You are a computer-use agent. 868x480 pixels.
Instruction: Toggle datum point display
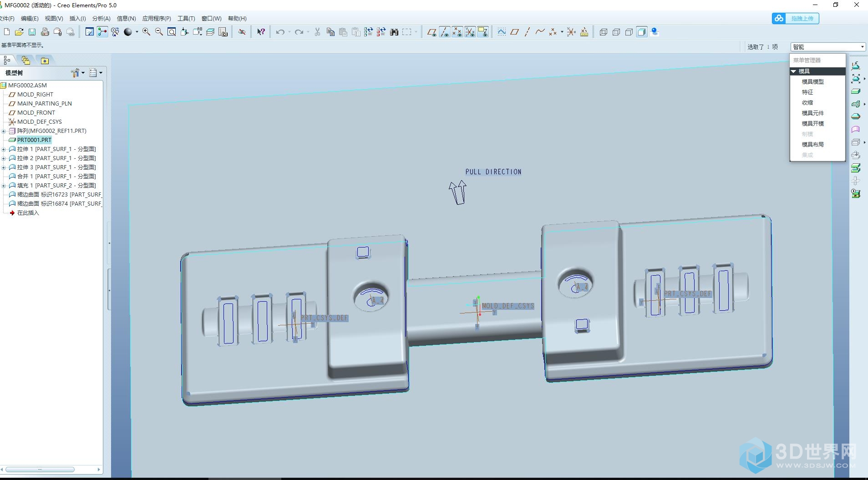point(457,32)
